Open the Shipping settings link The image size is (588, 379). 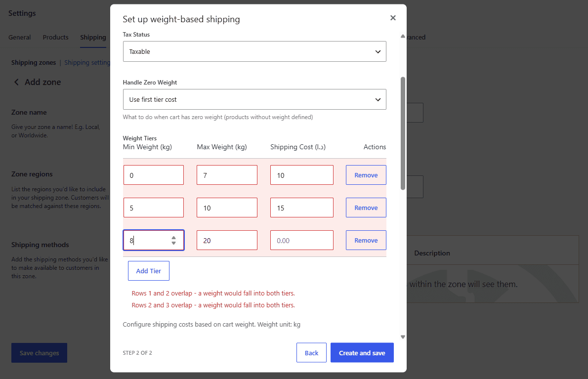tap(87, 63)
